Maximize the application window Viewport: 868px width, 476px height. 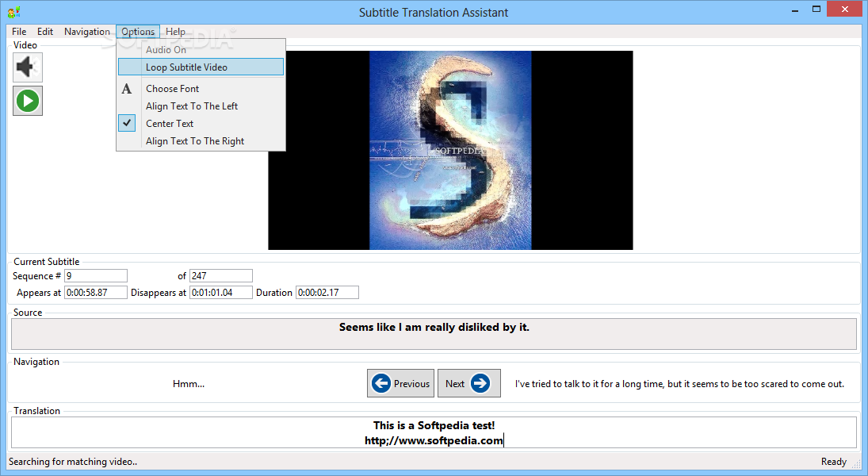point(816,10)
